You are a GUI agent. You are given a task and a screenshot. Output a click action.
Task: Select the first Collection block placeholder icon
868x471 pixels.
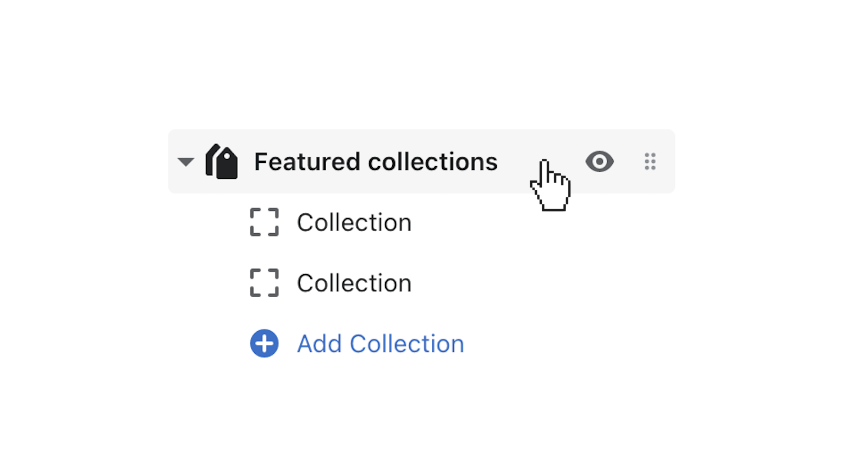(x=264, y=222)
